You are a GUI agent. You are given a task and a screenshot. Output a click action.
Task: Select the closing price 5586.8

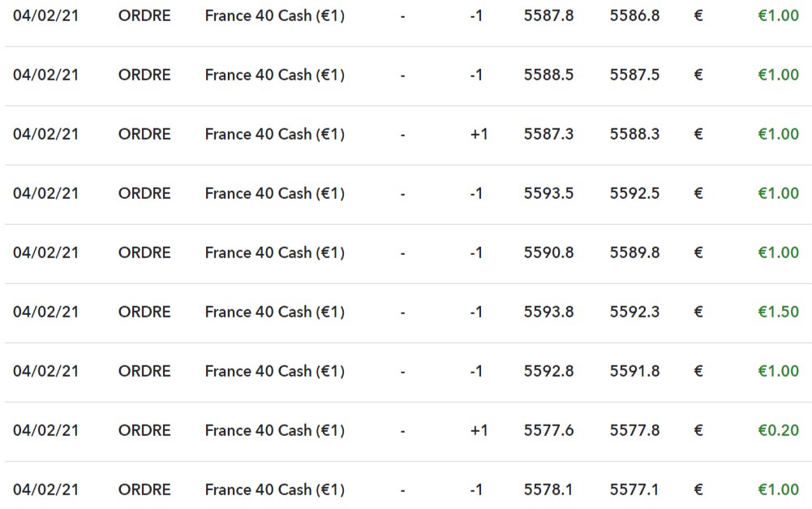pyautogui.click(x=634, y=15)
